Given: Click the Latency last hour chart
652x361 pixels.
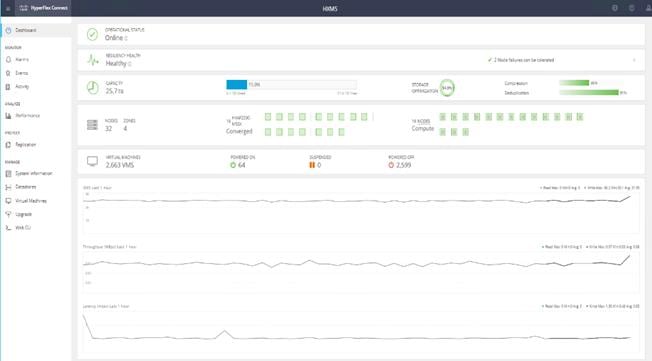Looking at the screenshot, I should (x=361, y=331).
